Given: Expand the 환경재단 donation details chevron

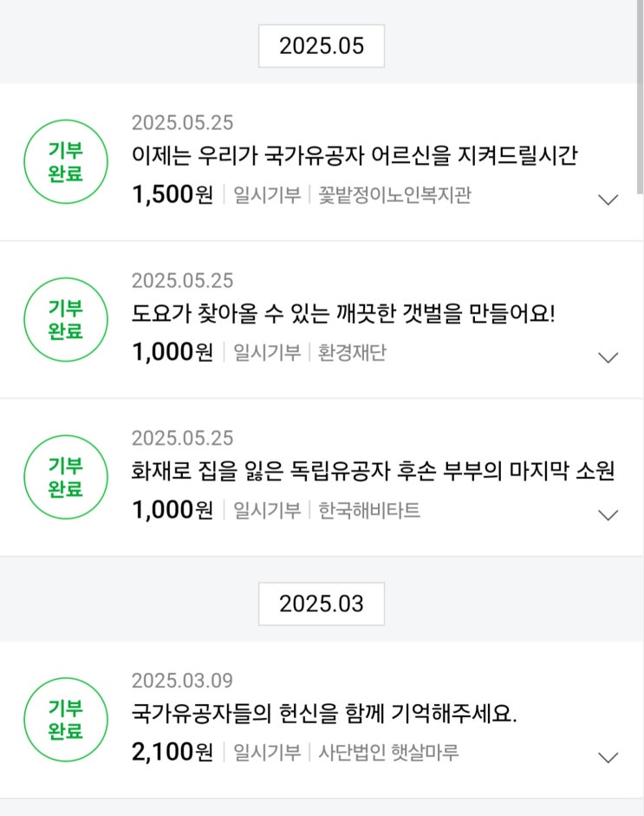Looking at the screenshot, I should (x=608, y=357).
